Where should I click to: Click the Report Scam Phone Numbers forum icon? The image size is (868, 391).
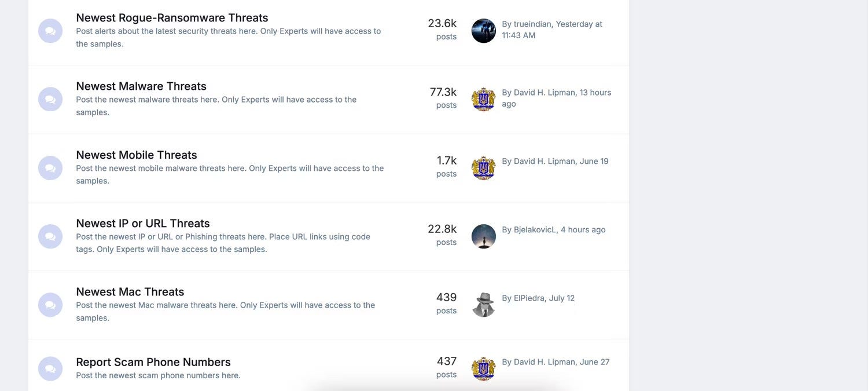50,368
